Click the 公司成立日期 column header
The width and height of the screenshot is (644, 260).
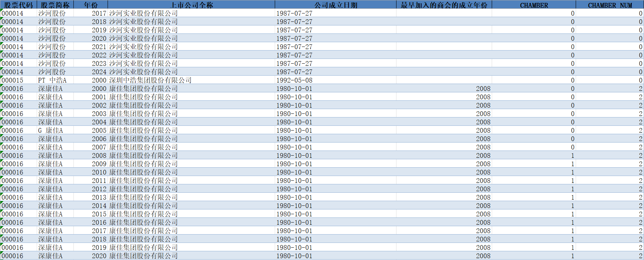(335, 5)
